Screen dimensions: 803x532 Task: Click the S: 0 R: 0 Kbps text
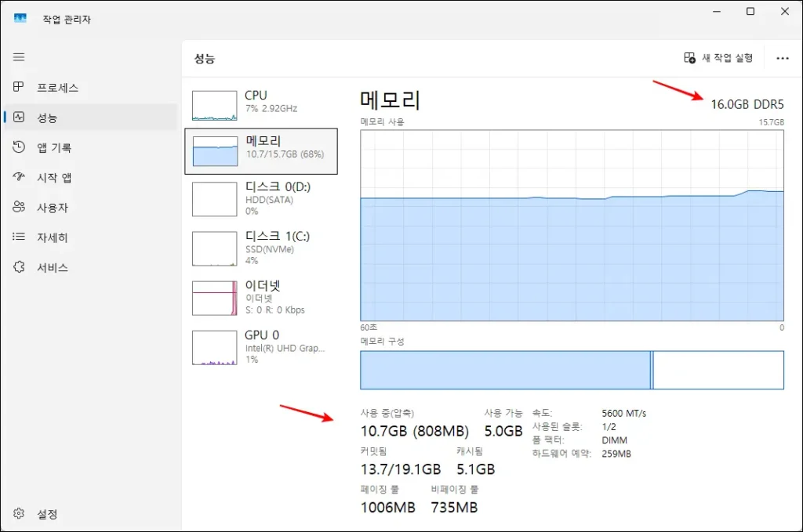coord(275,310)
